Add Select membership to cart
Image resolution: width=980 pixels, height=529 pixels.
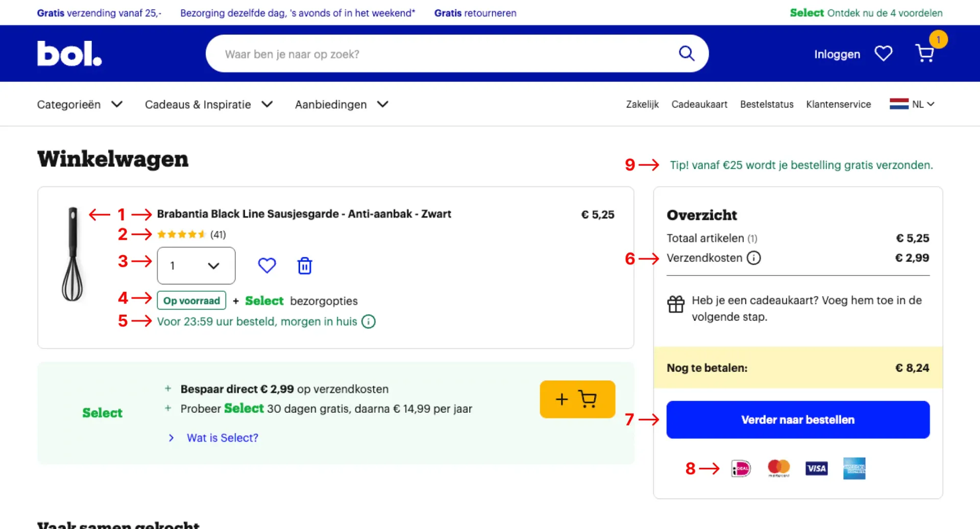click(577, 399)
